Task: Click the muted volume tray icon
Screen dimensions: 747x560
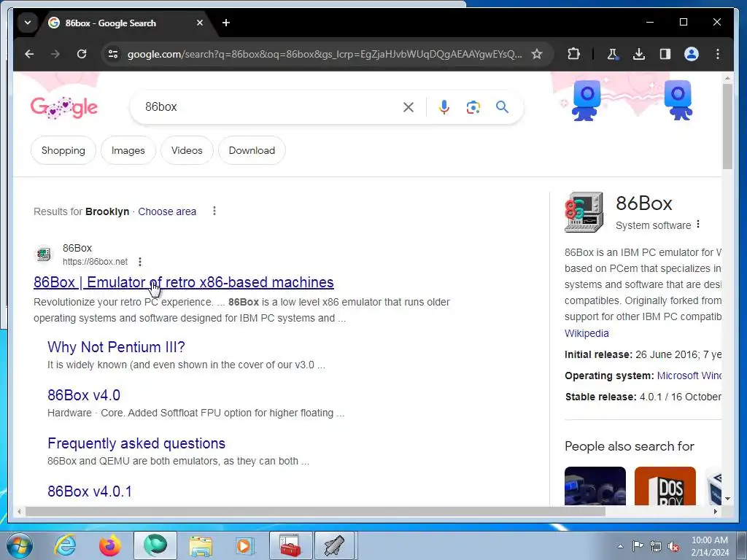Action: click(x=673, y=546)
